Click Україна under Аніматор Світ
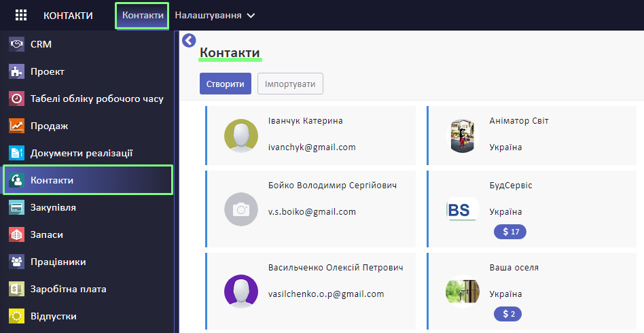644x333 pixels. pos(505,147)
